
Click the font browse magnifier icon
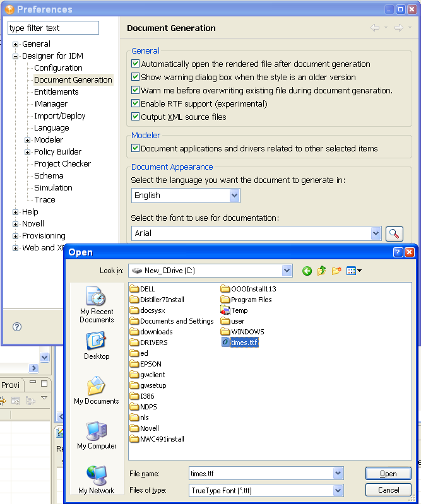pyautogui.click(x=394, y=233)
